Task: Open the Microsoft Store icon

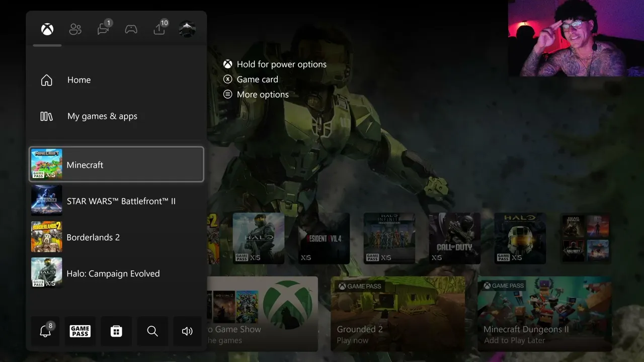Action: pos(116,331)
